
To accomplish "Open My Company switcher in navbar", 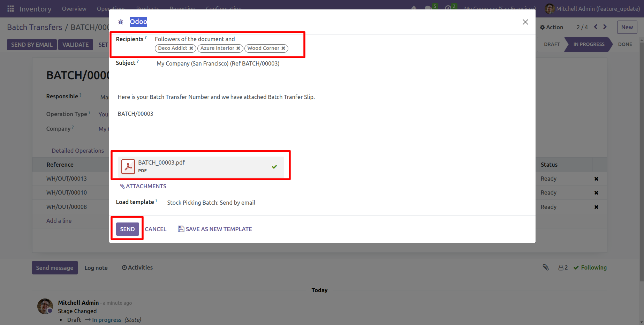I will [x=500, y=9].
